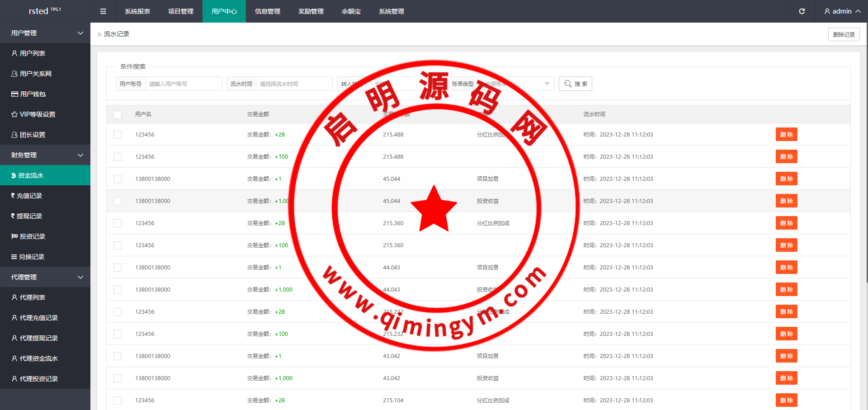The image size is (868, 410).
Task: Open 用户列表 via its person icon
Action: tap(14, 53)
